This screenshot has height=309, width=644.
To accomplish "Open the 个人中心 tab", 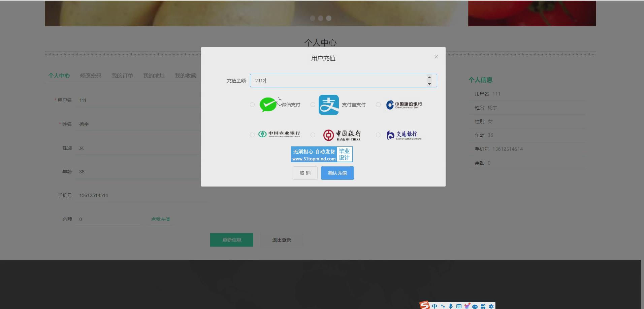I will click(59, 76).
